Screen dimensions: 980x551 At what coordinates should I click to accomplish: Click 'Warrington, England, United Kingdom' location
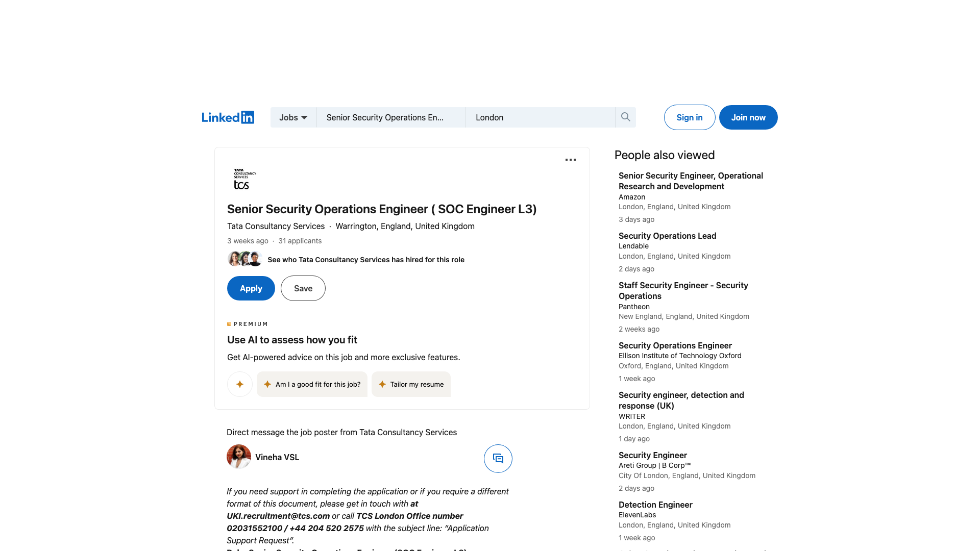405,226
